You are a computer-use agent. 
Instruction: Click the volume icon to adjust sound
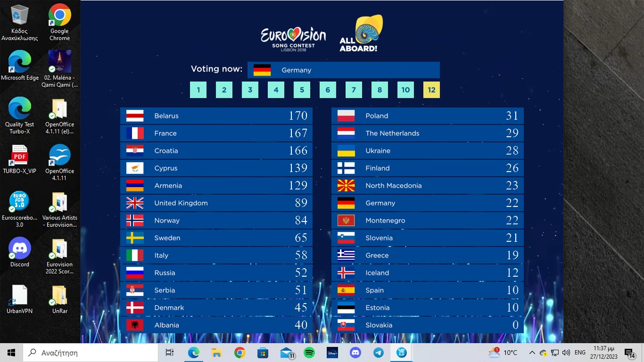point(566,353)
